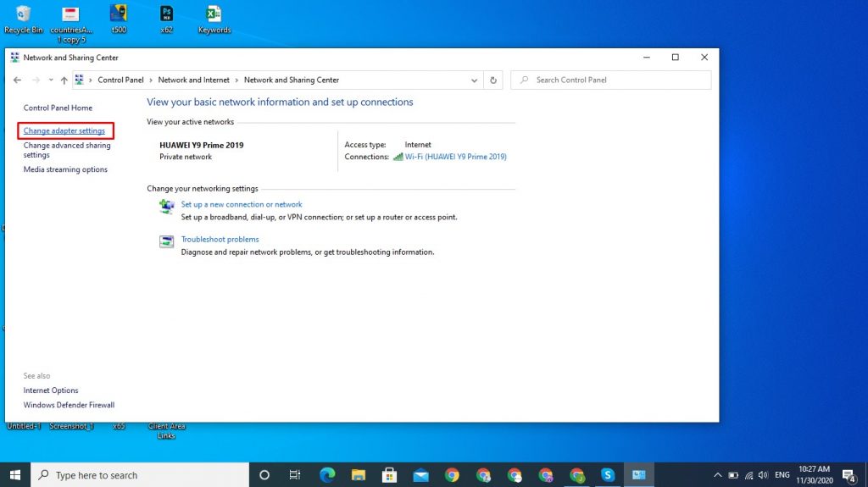The image size is (868, 487).
Task: Show hidden system tray icons
Action: [x=718, y=475]
